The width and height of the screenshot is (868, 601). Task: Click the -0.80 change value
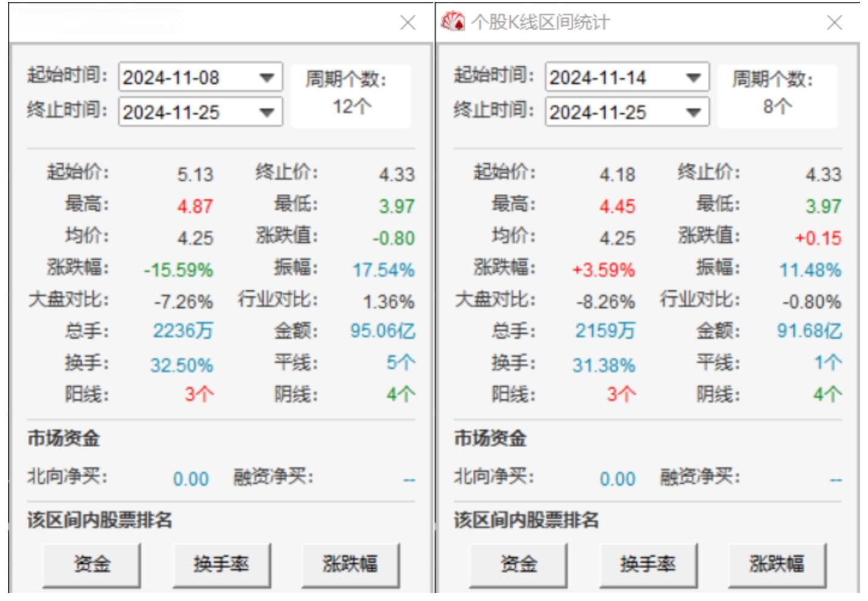[x=394, y=238]
